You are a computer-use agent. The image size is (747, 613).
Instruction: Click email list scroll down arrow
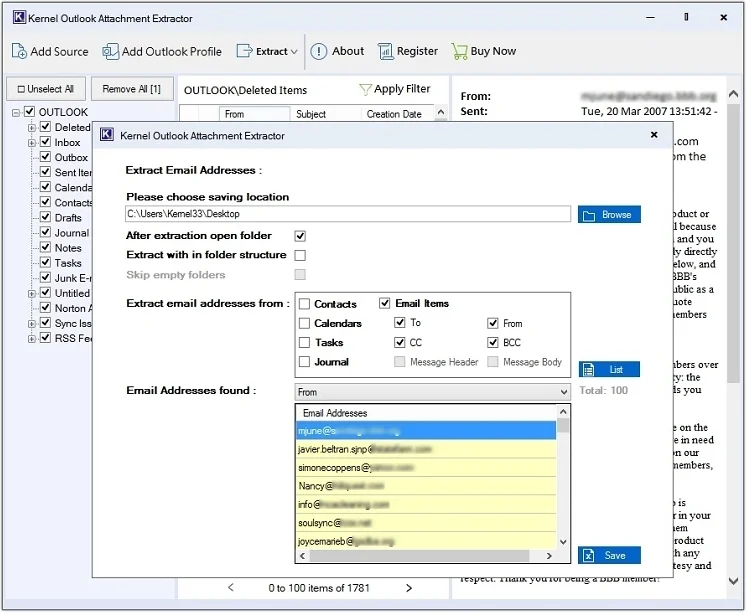(x=563, y=542)
